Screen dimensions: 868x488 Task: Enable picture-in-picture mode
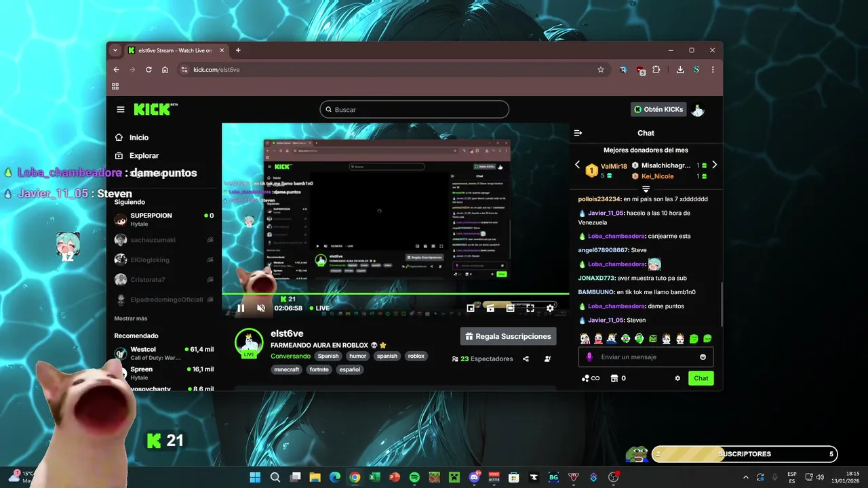[x=471, y=308]
